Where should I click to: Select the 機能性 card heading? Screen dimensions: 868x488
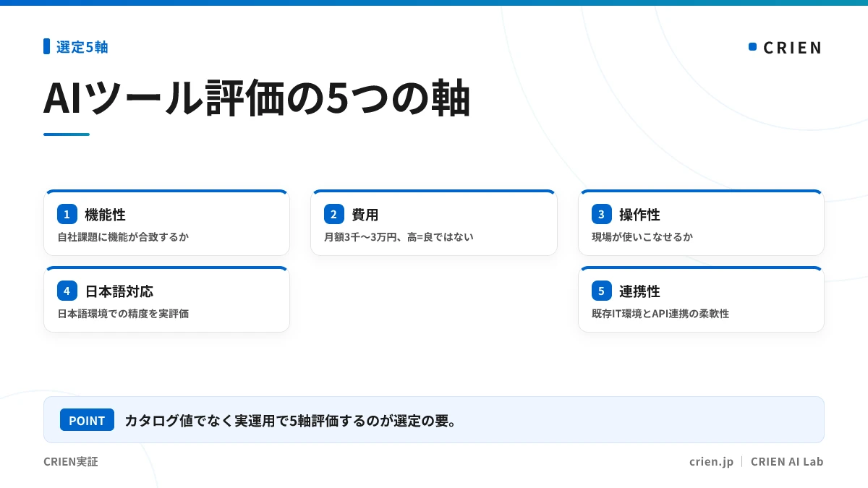tap(105, 215)
